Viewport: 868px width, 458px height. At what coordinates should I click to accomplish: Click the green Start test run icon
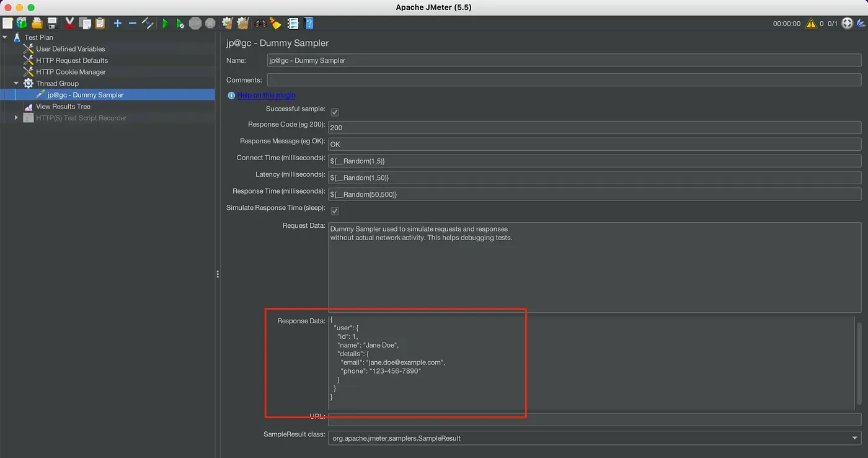point(165,24)
